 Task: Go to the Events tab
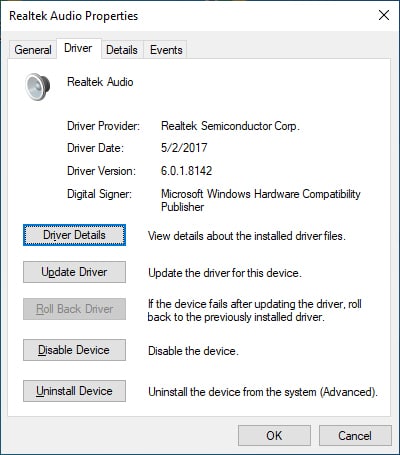[x=166, y=50]
